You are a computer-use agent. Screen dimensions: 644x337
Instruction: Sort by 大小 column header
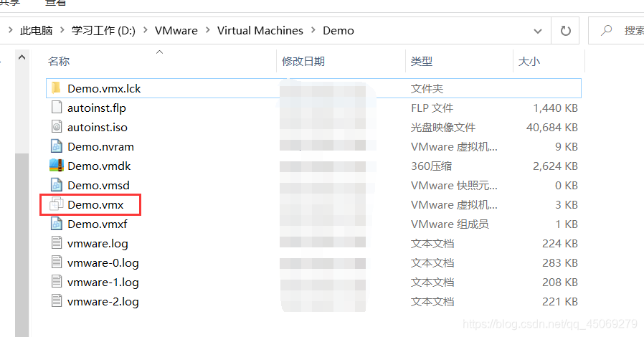(529, 61)
